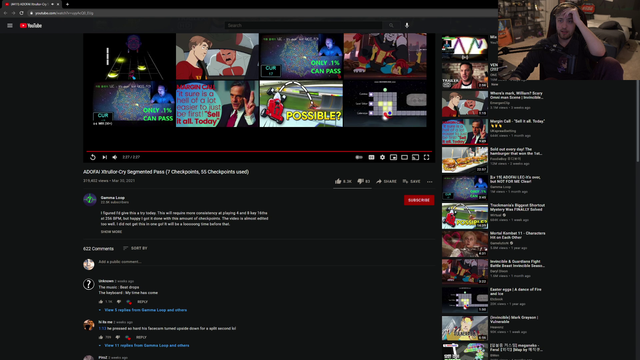The width and height of the screenshot is (640, 360).
Task: Select the ADOFAI browser tab
Action: pyautogui.click(x=31, y=4)
